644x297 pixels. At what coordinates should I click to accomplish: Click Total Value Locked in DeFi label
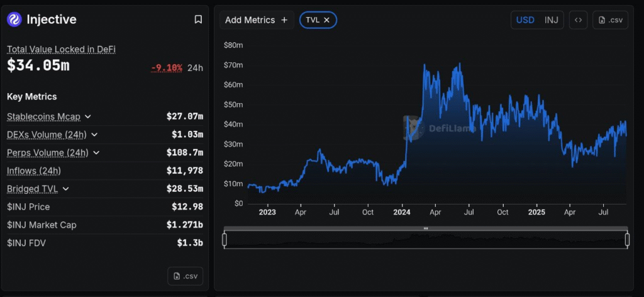point(61,49)
